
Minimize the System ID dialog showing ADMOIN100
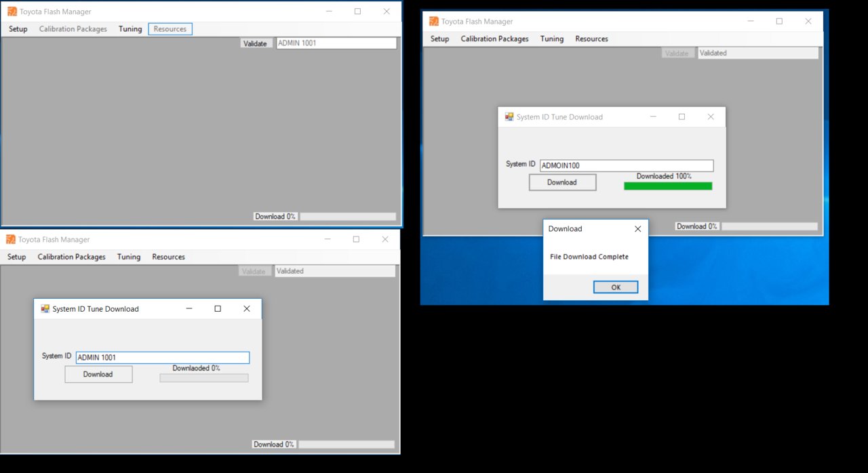coord(653,117)
